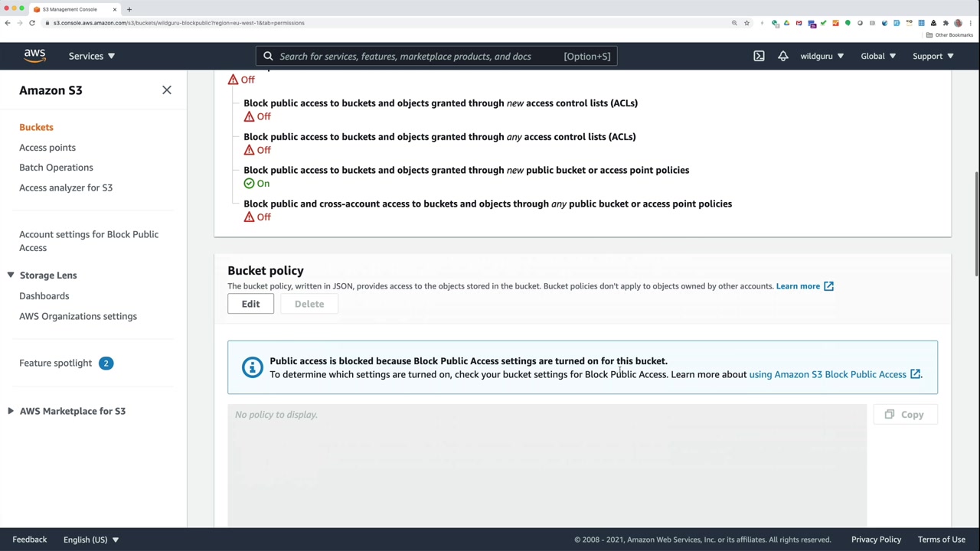
Task: Open external link icon beside Learn more
Action: 828,286
